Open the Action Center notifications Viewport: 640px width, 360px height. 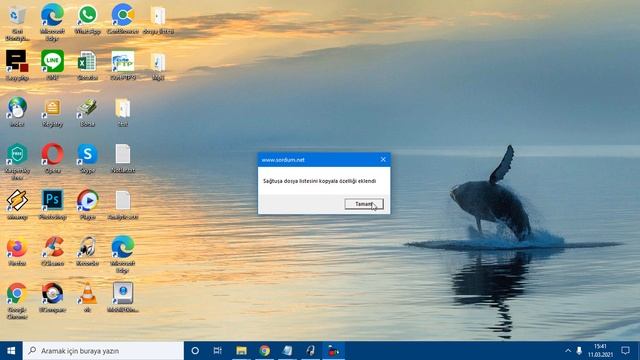[625, 351]
